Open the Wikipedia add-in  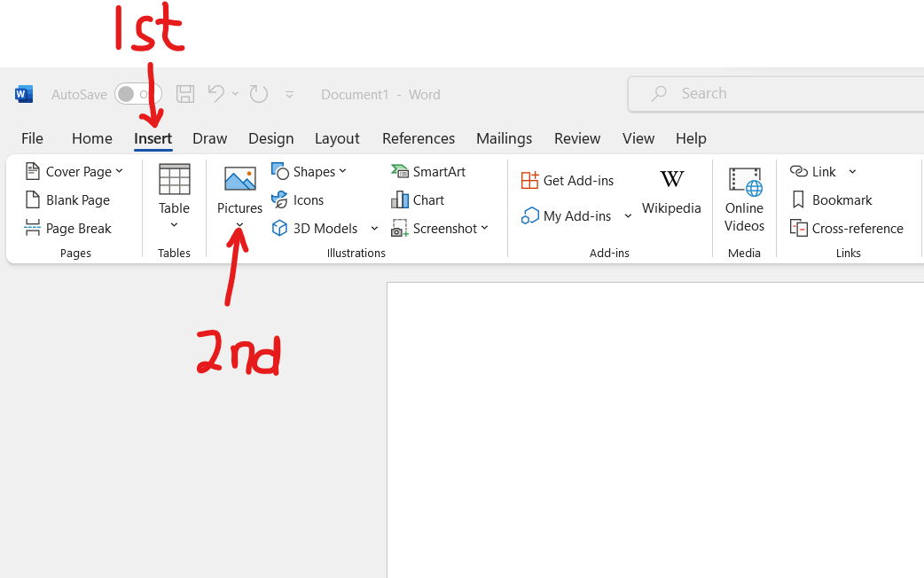pos(671,180)
